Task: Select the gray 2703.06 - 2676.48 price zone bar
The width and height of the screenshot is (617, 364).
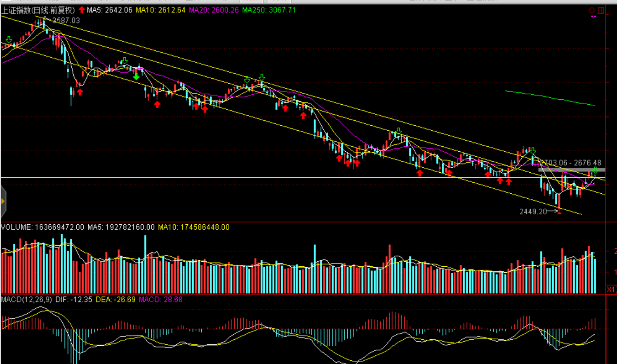Action: point(571,170)
